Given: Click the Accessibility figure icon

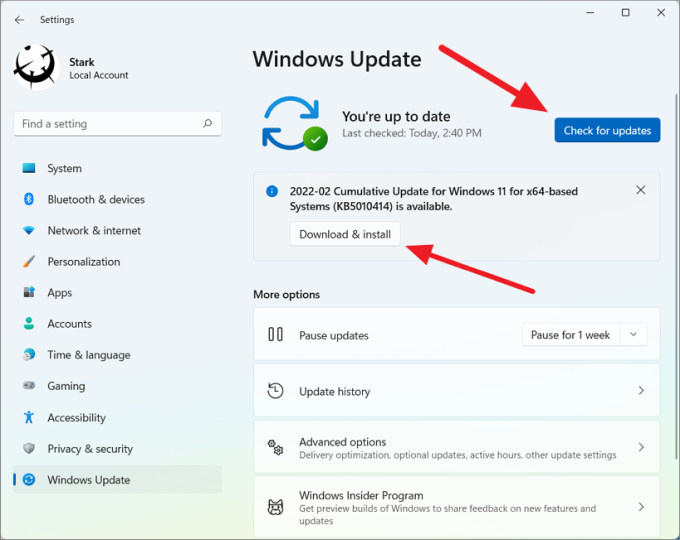Looking at the screenshot, I should pyautogui.click(x=29, y=417).
